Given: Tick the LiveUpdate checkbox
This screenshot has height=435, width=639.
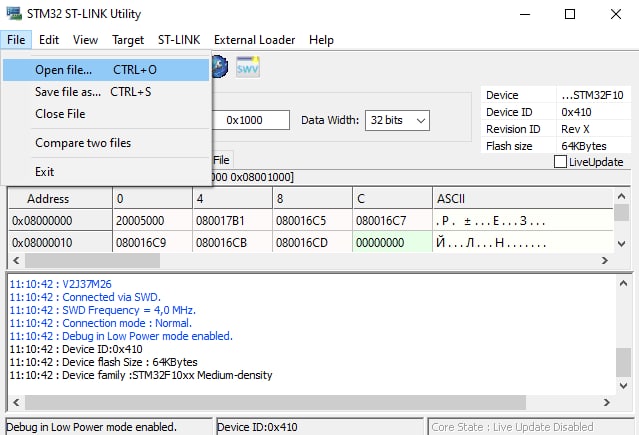Looking at the screenshot, I should (x=560, y=162).
